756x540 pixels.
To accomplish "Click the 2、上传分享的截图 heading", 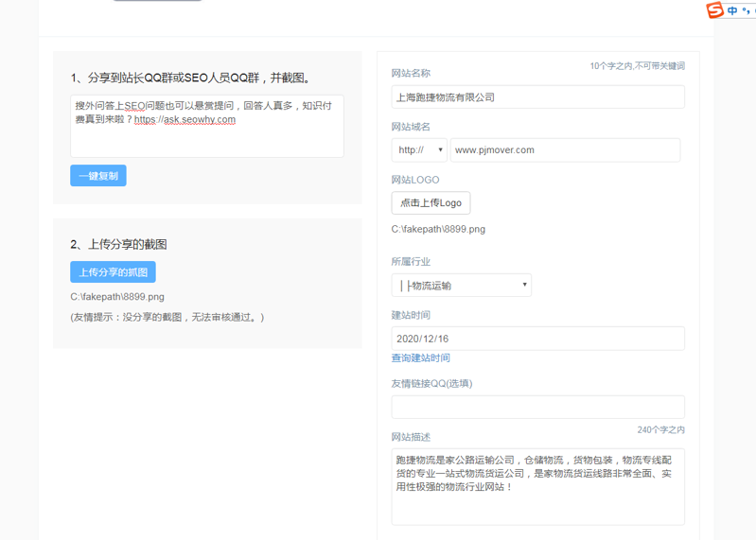I will click(x=118, y=244).
